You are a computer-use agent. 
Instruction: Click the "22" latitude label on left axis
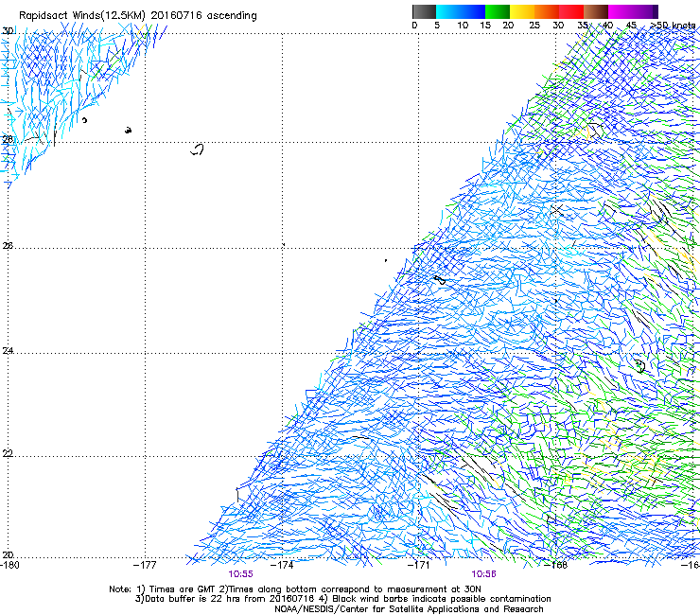8,453
